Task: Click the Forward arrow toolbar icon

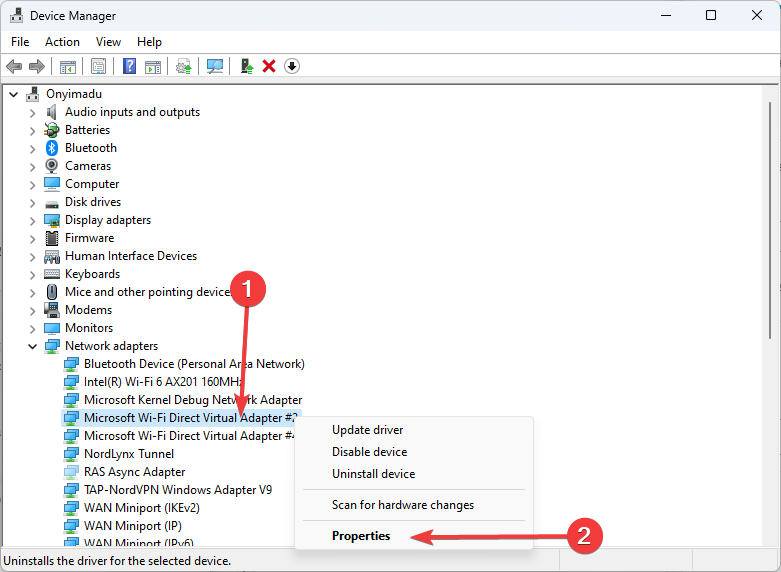Action: 37,66
